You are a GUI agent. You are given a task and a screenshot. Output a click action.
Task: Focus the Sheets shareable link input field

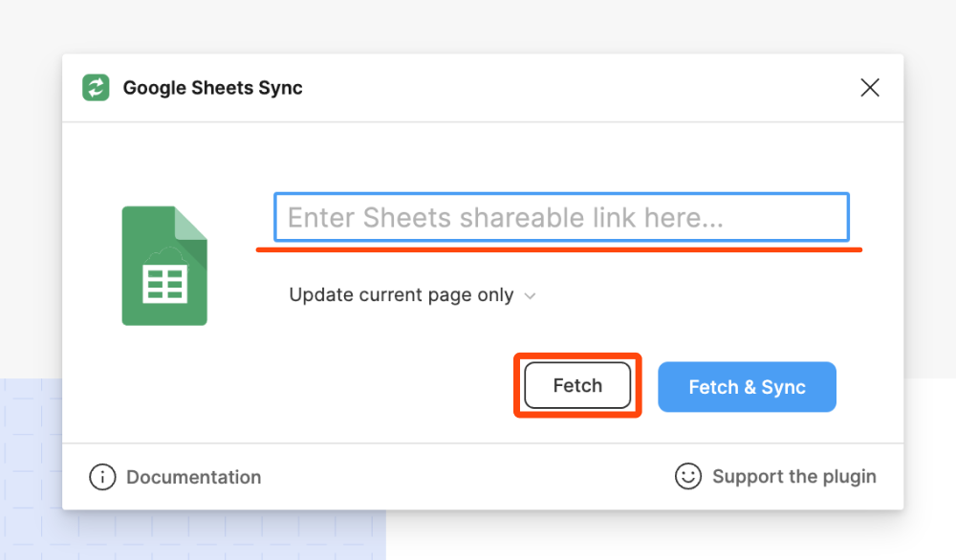coord(561,218)
